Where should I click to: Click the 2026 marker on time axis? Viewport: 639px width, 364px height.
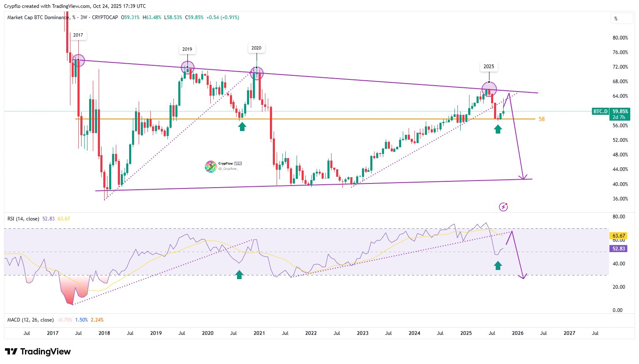click(x=517, y=333)
